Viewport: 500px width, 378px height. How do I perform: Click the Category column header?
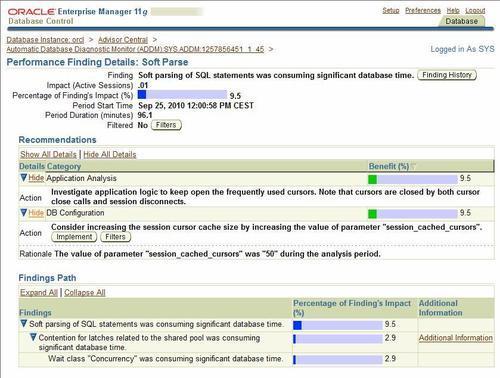(x=64, y=166)
